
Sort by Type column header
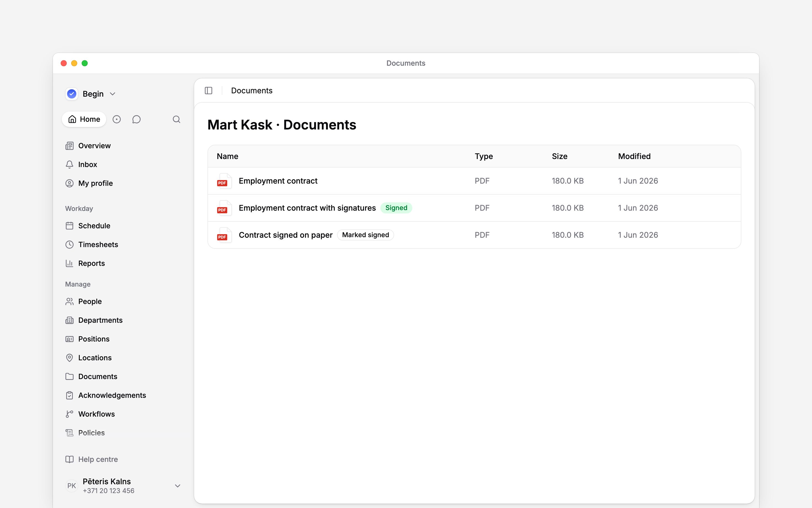point(484,156)
